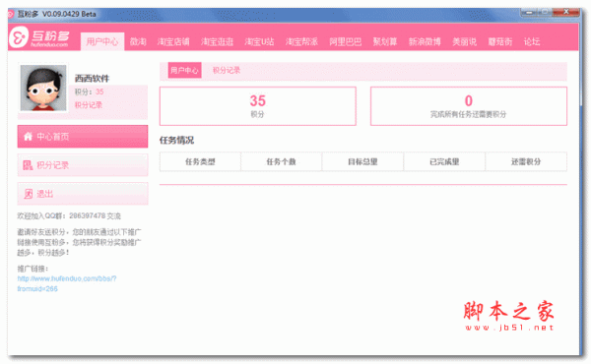Image resolution: width=591 pixels, height=364 pixels.
Task: Click the 35 积分 points box
Action: point(258,106)
